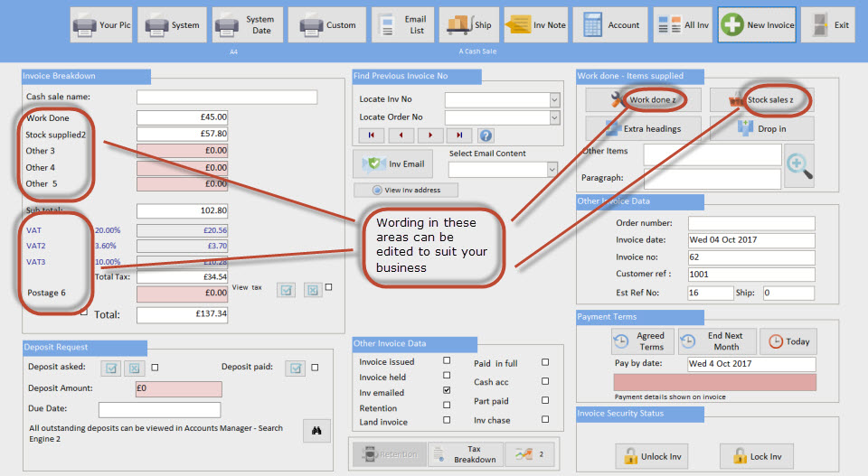Click the Cash sale name input field
Screen dimensions: 868x476
pos(226,97)
